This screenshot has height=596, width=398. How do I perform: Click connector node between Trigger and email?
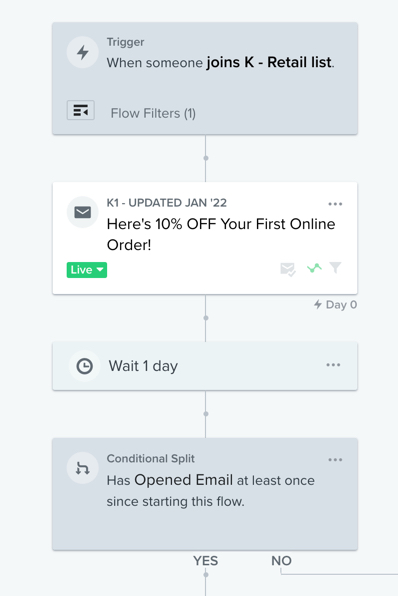206,158
